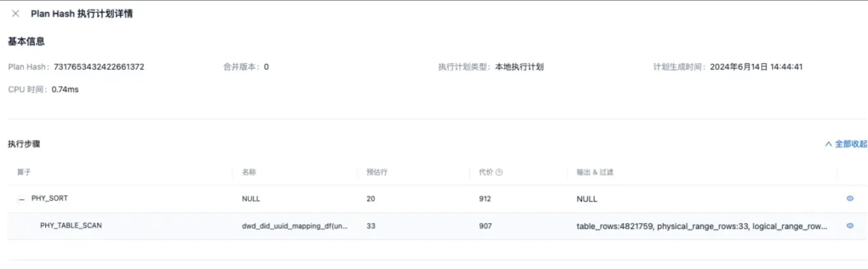Click the 预估行 column header
This screenshot has height=269, width=868.
click(377, 172)
